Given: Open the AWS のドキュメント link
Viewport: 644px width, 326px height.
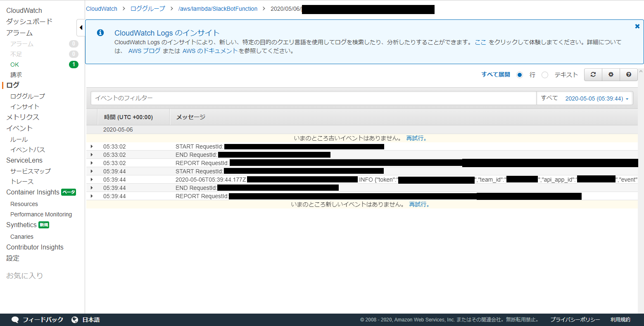Looking at the screenshot, I should click(x=210, y=51).
